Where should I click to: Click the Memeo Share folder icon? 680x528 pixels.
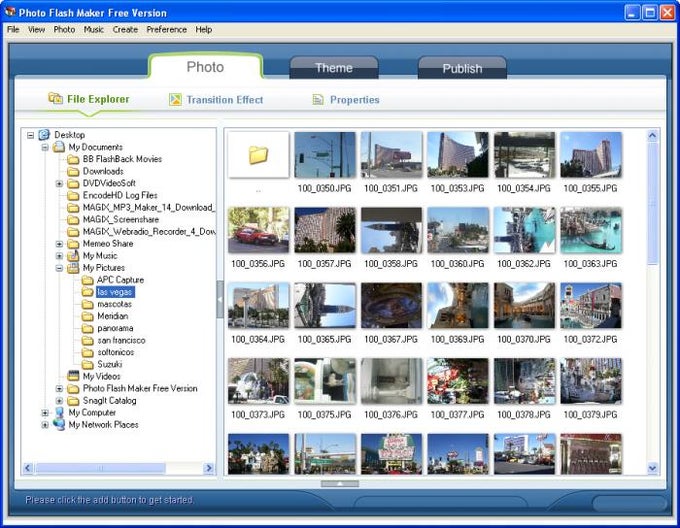pos(73,244)
